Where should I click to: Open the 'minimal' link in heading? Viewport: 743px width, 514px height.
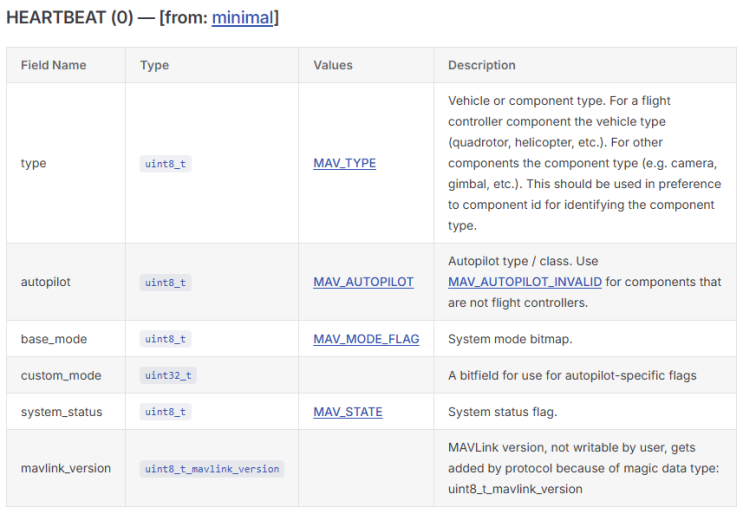[242, 18]
